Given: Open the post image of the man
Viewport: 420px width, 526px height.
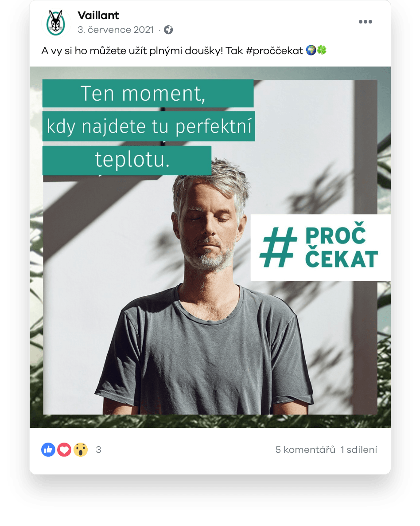Looking at the screenshot, I should point(210,247).
